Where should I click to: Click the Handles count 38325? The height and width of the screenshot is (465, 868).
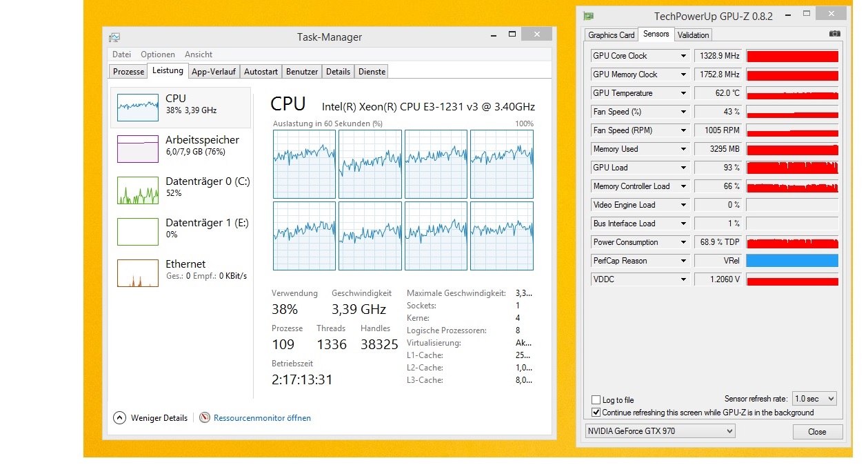(x=379, y=344)
